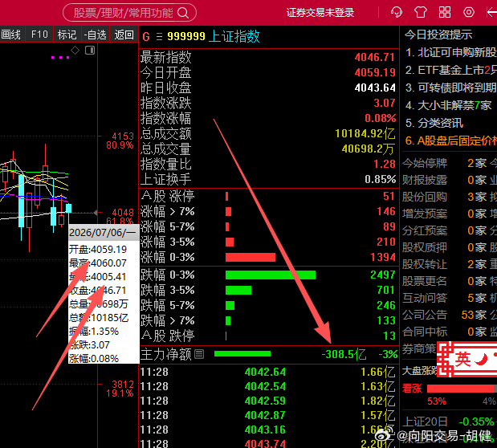This screenshot has width=497, height=448.
Task: Click the 昨日收盘 value 4043.64
Action: click(x=375, y=88)
